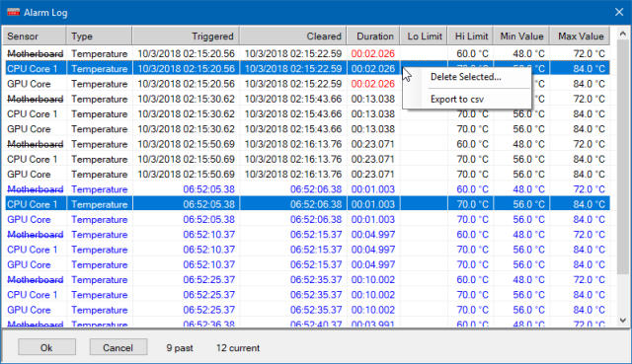The image size is (632, 364).
Task: Select GPU Core row triggered 06:52:10.37
Action: pyautogui.click(x=307, y=264)
